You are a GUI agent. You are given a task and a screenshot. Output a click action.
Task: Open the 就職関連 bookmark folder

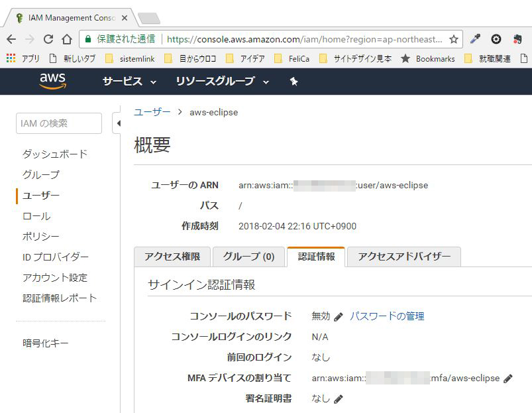point(488,59)
